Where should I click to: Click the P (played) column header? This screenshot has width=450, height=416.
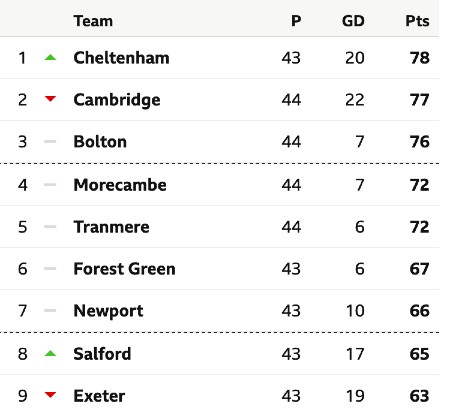point(296,21)
